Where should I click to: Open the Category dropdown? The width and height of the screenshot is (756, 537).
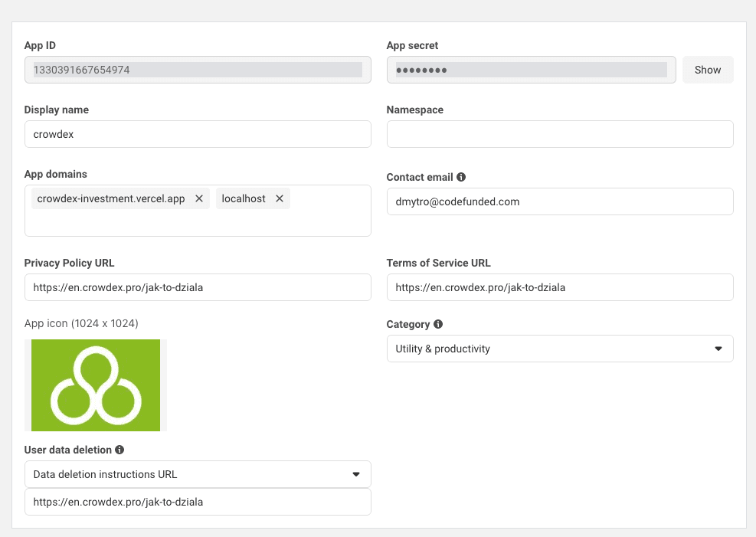click(x=559, y=349)
